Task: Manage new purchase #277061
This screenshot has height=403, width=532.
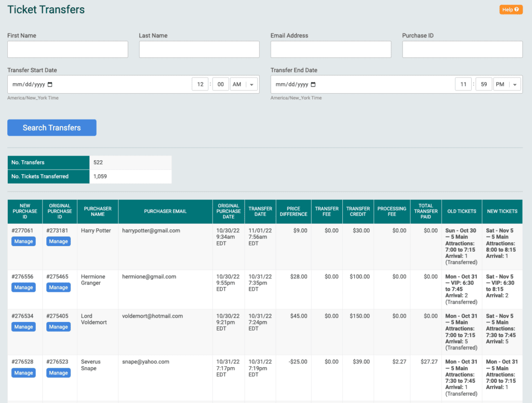Action: [x=23, y=241]
